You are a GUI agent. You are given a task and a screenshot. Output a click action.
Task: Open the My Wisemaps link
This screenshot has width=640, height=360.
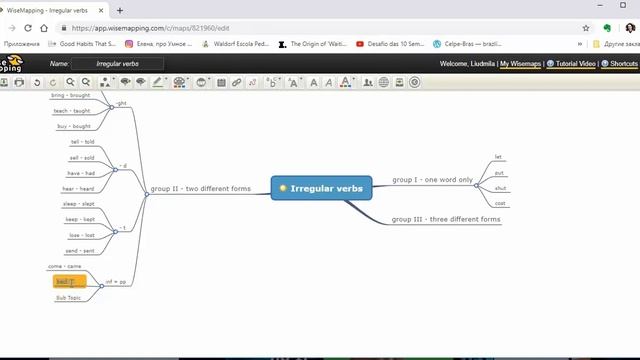[x=520, y=64]
